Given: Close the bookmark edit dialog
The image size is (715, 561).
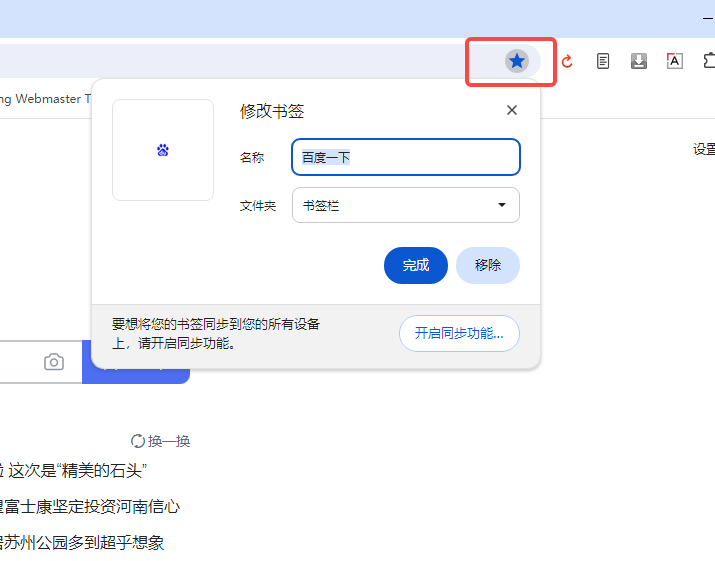Looking at the screenshot, I should 512,110.
